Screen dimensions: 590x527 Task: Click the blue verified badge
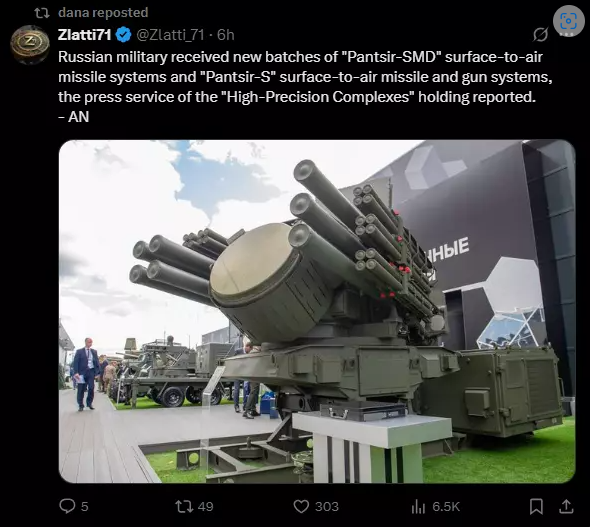pyautogui.click(x=123, y=35)
